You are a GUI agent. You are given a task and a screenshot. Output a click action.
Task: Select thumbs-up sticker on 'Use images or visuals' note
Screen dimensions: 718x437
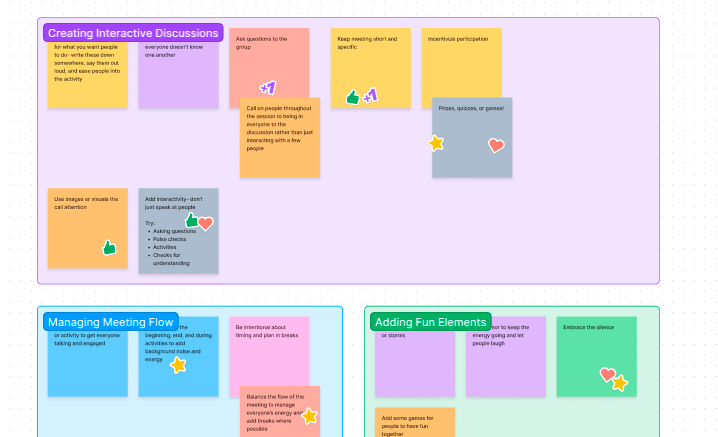[x=109, y=248]
